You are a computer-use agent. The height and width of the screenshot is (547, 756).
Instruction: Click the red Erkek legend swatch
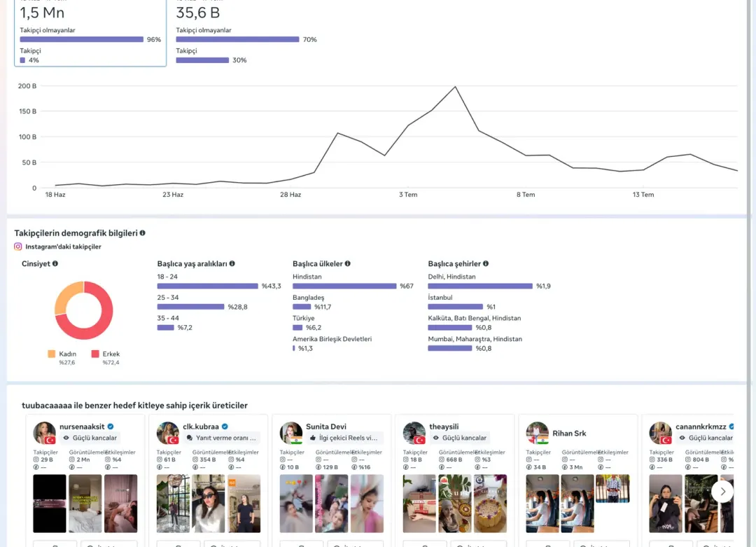point(95,354)
